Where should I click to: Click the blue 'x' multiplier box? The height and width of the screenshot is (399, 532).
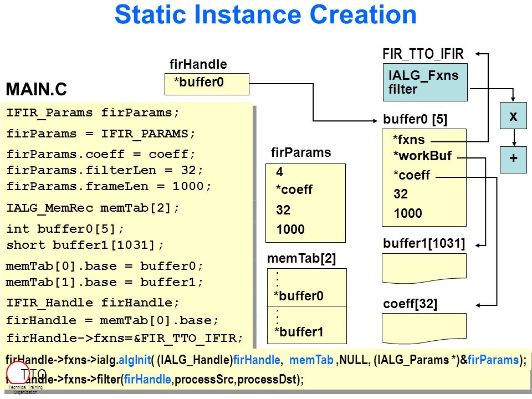coord(513,115)
